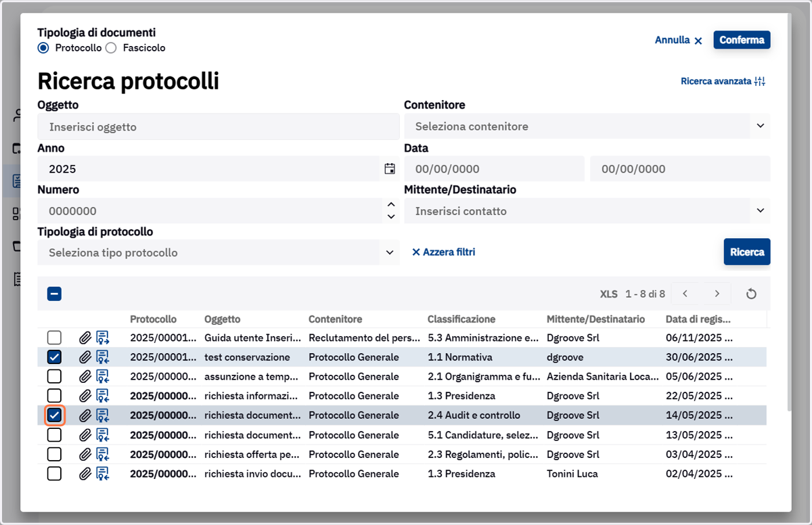This screenshot has width=812, height=525.
Task: Open Ricerca avanzata advanced search
Action: [723, 81]
